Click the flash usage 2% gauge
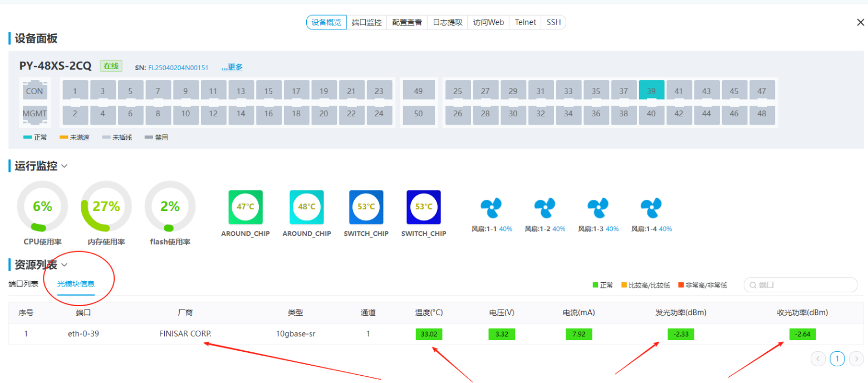 170,207
